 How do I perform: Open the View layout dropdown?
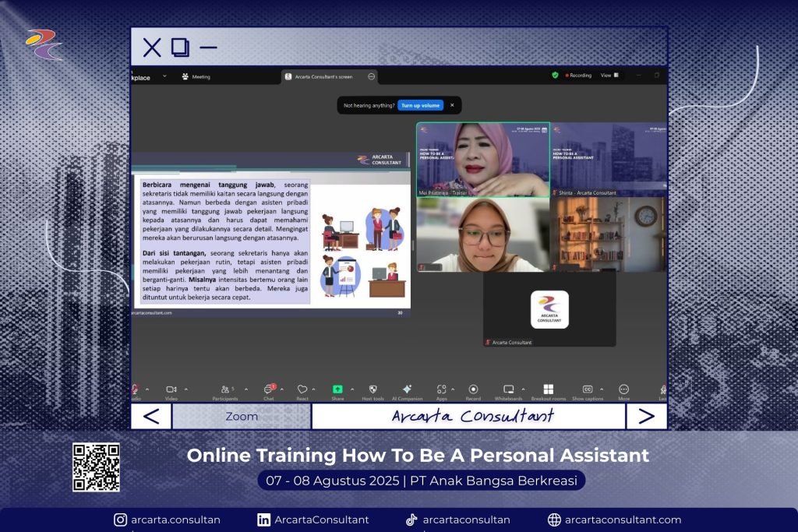[609, 76]
